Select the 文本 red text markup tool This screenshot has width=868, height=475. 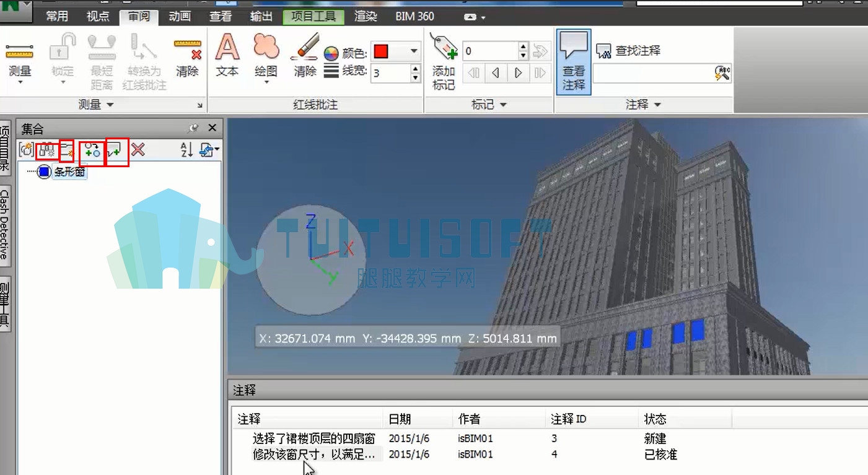click(x=227, y=56)
